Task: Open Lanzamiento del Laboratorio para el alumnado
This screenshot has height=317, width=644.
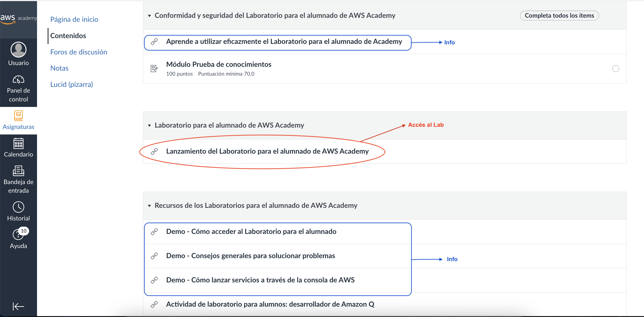Action: (x=268, y=151)
